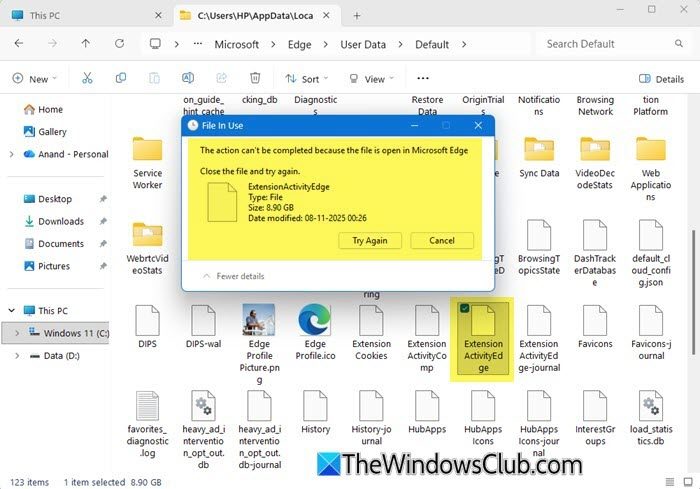Viewport: 700px width, 489px height.
Task: Open a new Explorer tab
Action: (357, 16)
